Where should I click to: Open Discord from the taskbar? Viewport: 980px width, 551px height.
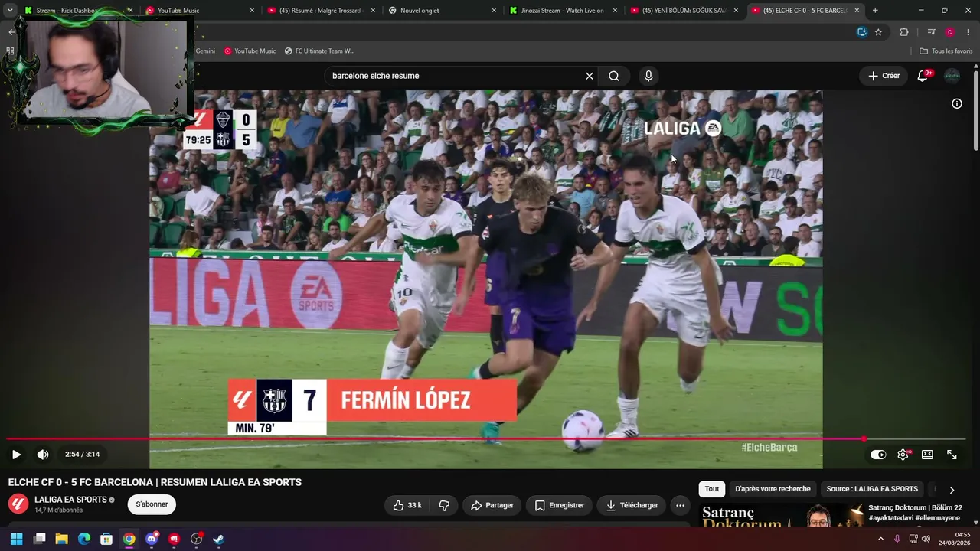click(x=152, y=539)
